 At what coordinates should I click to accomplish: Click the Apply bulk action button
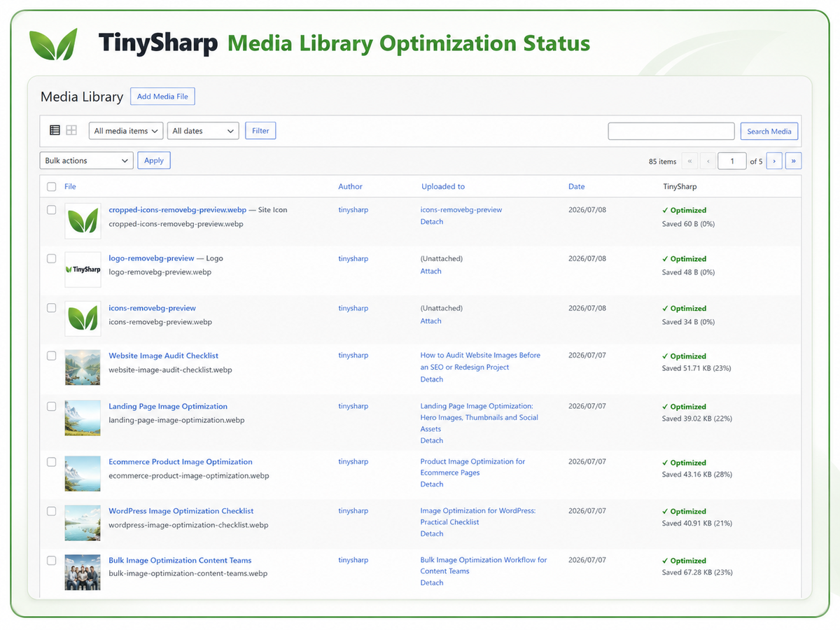pyautogui.click(x=154, y=160)
